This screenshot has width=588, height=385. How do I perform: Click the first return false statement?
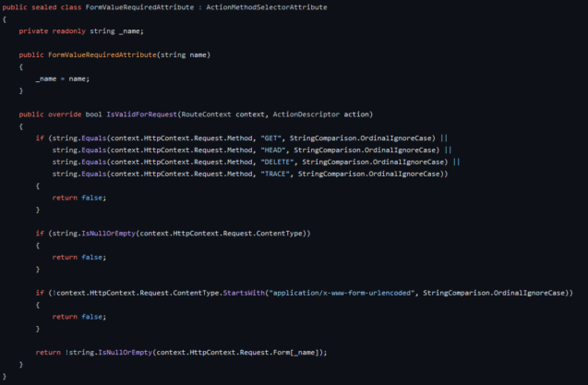[x=79, y=198]
